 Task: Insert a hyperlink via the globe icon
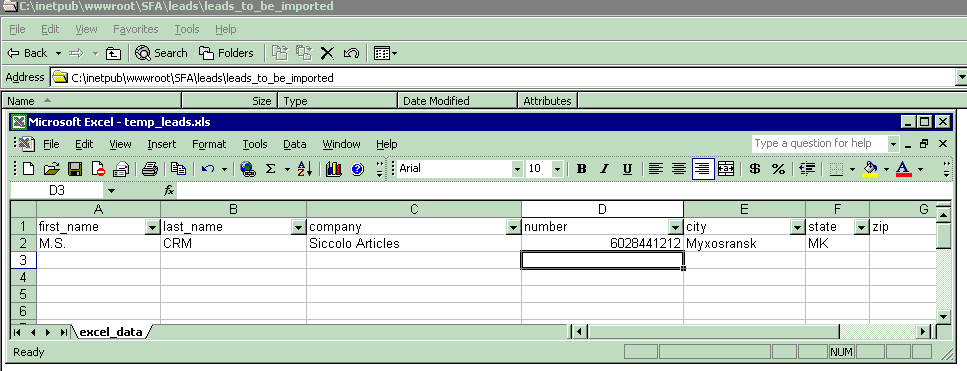tap(248, 169)
